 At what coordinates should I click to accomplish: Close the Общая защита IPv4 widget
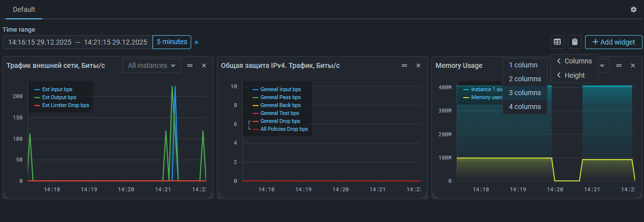pyautogui.click(x=418, y=65)
